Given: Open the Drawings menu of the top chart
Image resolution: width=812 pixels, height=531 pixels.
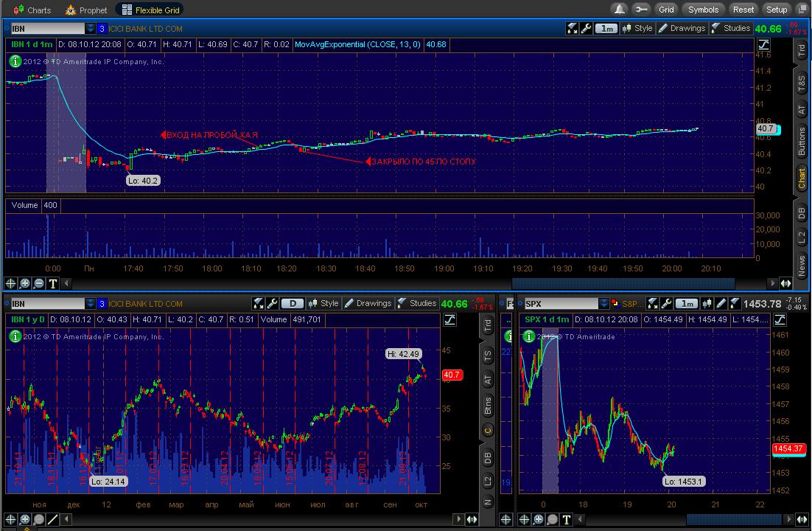Looking at the screenshot, I should [682, 29].
